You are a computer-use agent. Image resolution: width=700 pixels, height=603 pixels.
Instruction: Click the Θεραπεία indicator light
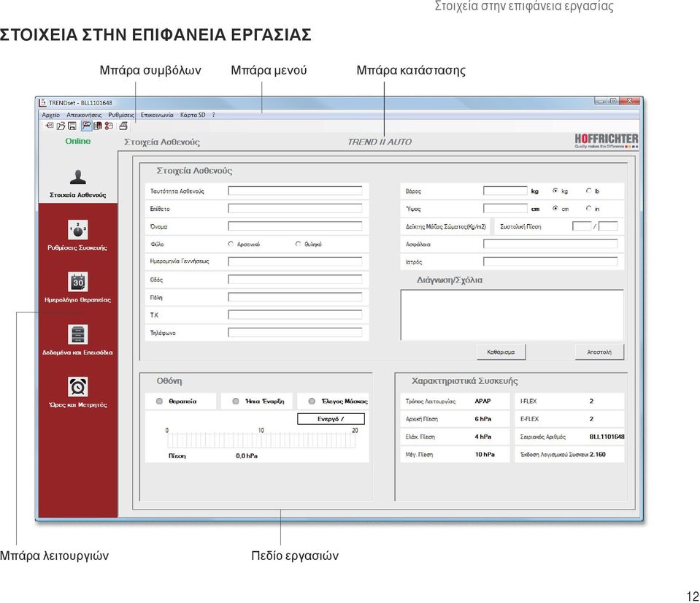(x=159, y=401)
